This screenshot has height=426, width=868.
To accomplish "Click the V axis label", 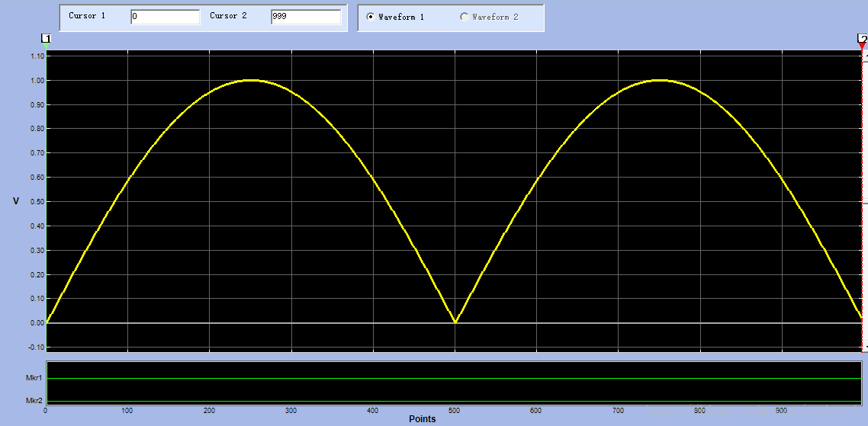I will (x=16, y=201).
